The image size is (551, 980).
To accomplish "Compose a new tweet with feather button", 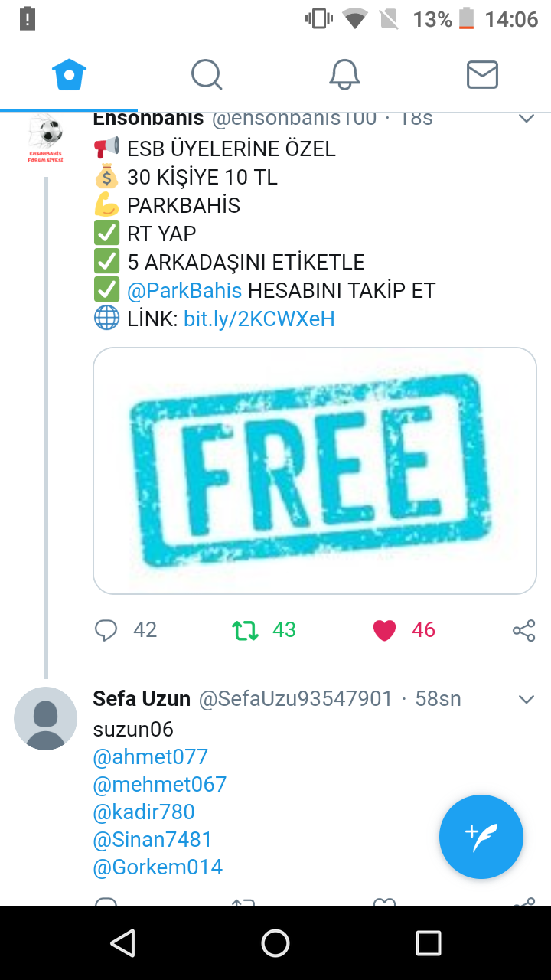I will click(x=481, y=837).
